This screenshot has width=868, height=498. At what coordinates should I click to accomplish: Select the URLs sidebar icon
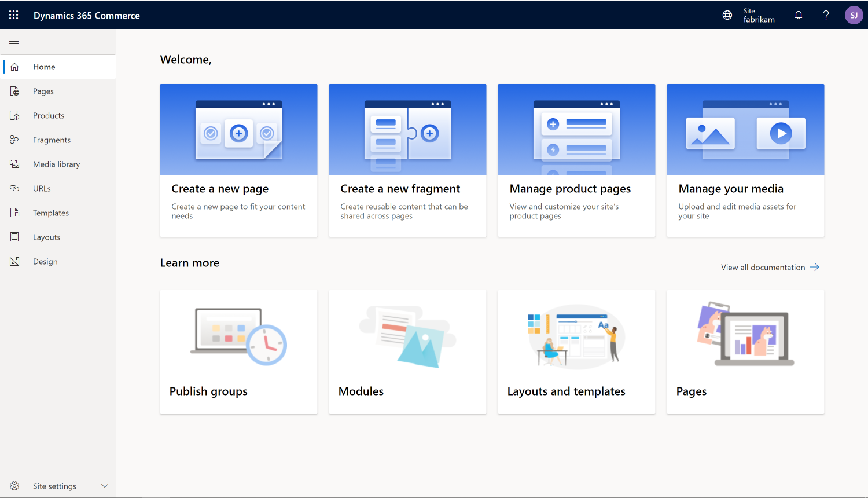coord(14,188)
